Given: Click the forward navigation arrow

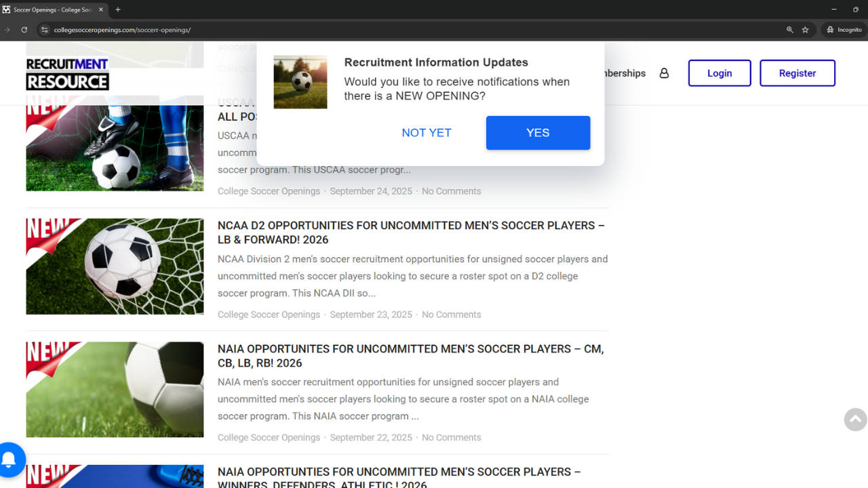Looking at the screenshot, I should coord(7,30).
